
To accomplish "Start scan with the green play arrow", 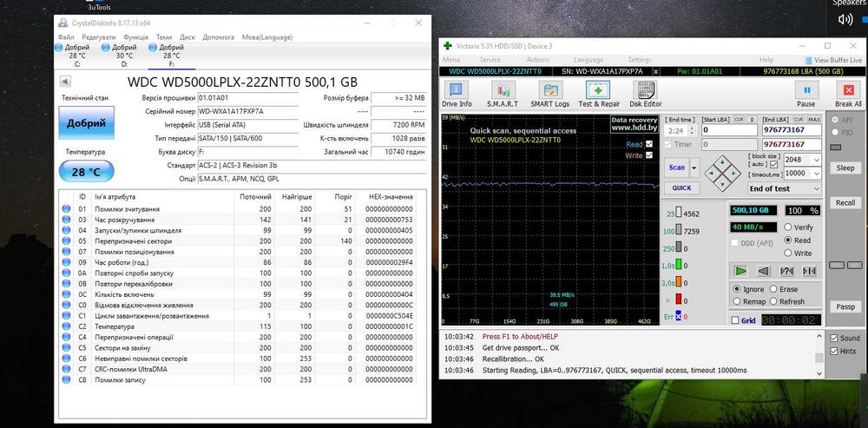I will 740,271.
